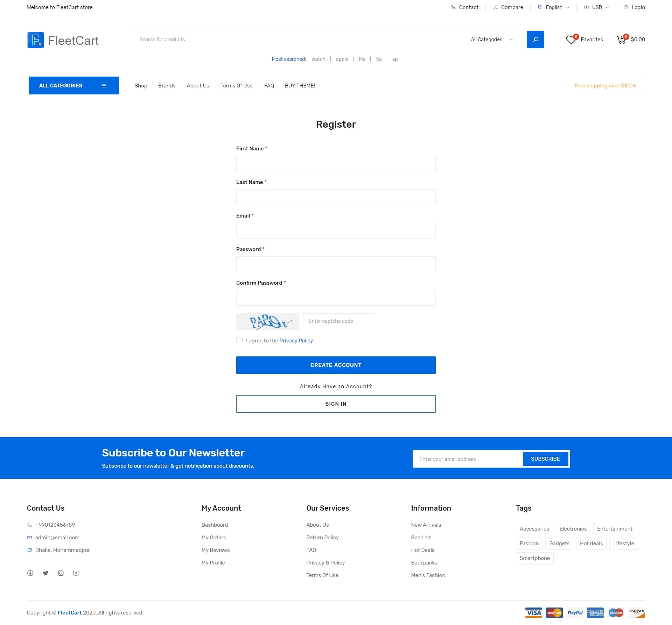The width and height of the screenshot is (672, 625).
Task: Click the search magnifier icon button
Action: 535,40
